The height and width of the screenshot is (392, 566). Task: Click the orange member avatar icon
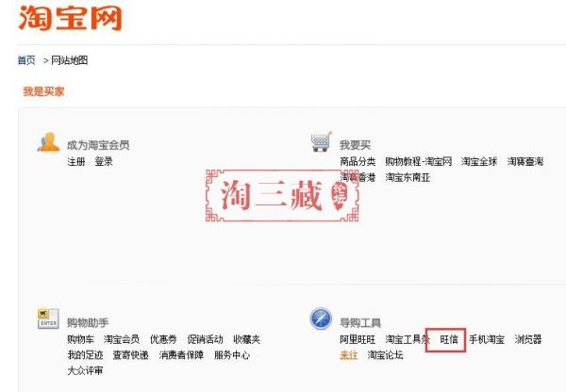pos(49,141)
